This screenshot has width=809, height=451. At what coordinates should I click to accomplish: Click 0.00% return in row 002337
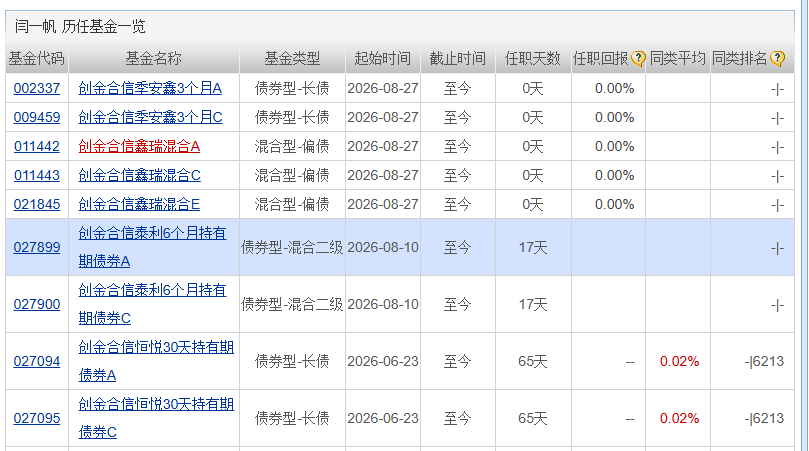coord(614,88)
